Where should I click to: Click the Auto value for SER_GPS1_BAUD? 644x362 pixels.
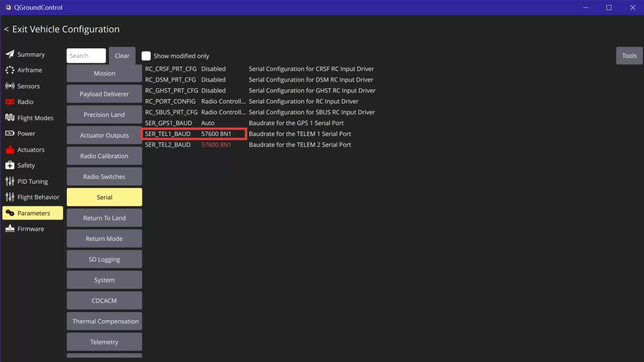[x=208, y=123]
